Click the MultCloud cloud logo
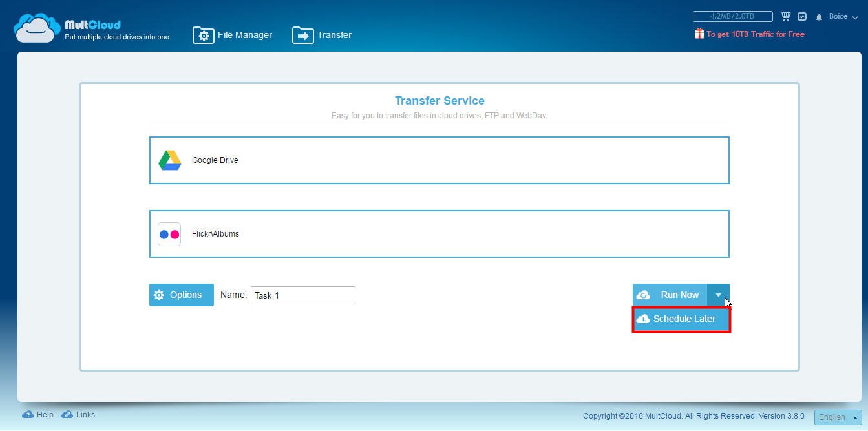Image resolution: width=868 pixels, height=431 pixels. tap(37, 28)
